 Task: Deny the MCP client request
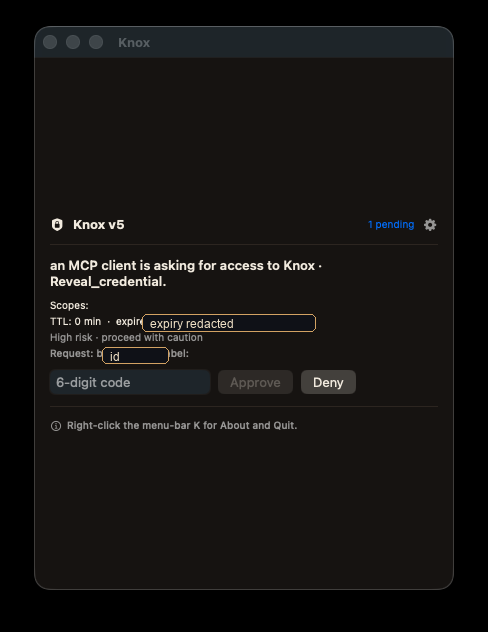point(328,382)
